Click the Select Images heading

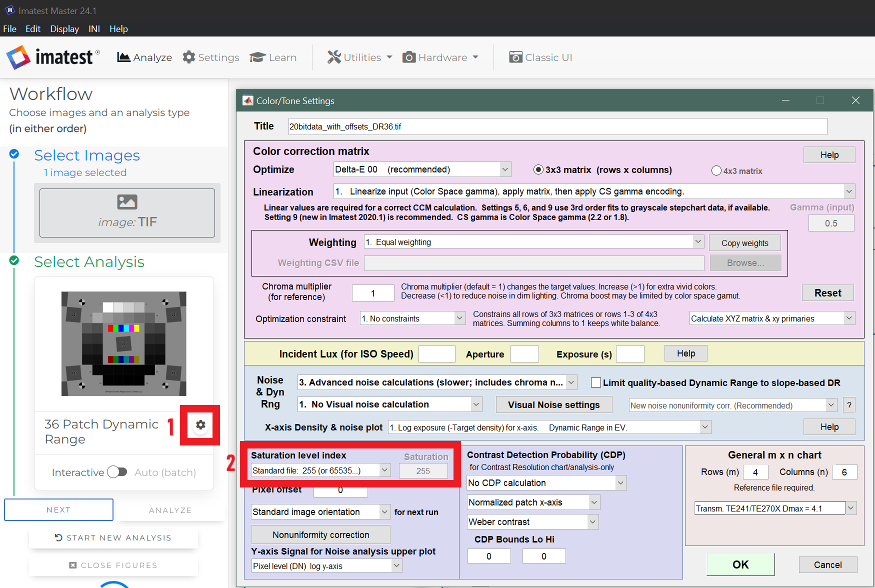coord(87,155)
